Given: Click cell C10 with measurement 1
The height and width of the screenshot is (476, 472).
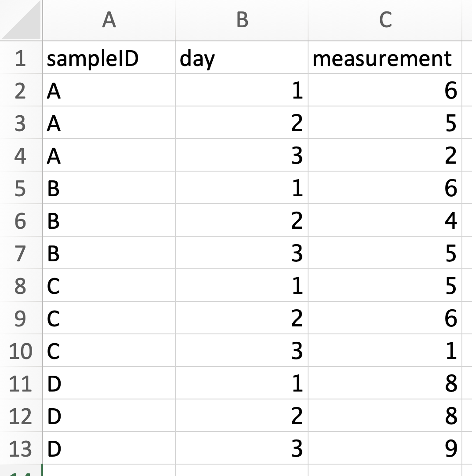Looking at the screenshot, I should click(385, 351).
